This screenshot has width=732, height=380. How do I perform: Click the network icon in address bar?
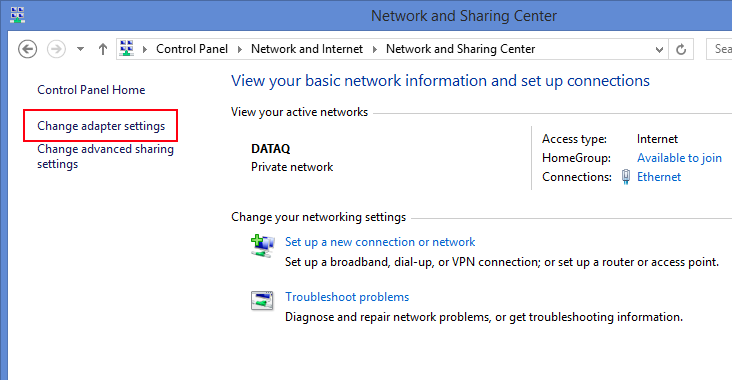(x=127, y=49)
